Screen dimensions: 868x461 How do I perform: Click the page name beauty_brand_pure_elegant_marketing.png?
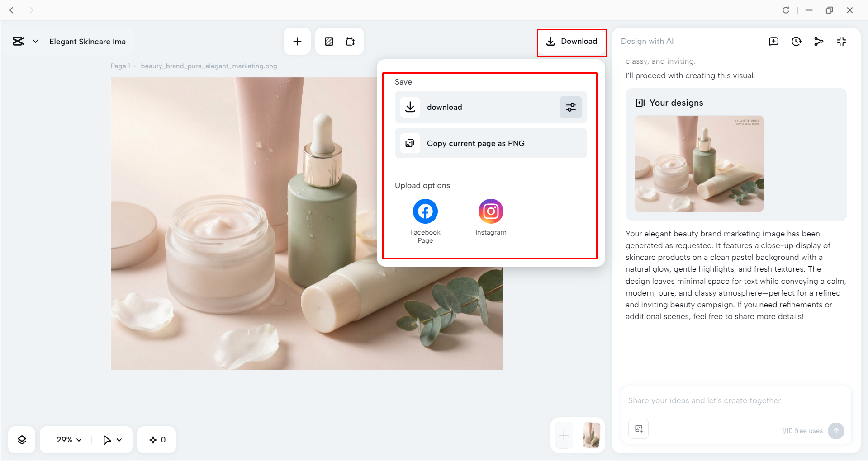pyautogui.click(x=209, y=66)
